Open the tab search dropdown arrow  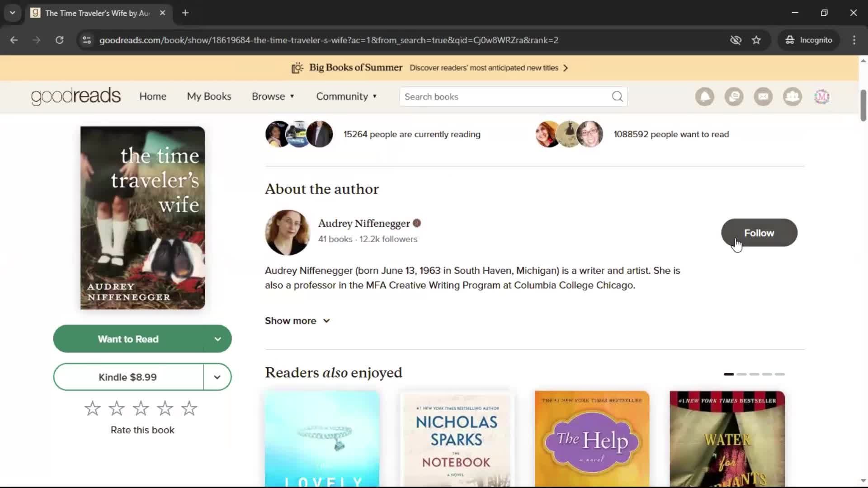pos(13,13)
